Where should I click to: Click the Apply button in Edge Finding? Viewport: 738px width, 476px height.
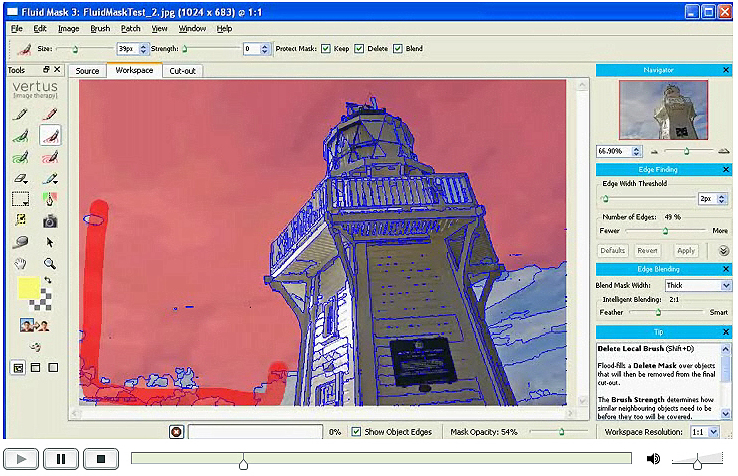pos(686,250)
